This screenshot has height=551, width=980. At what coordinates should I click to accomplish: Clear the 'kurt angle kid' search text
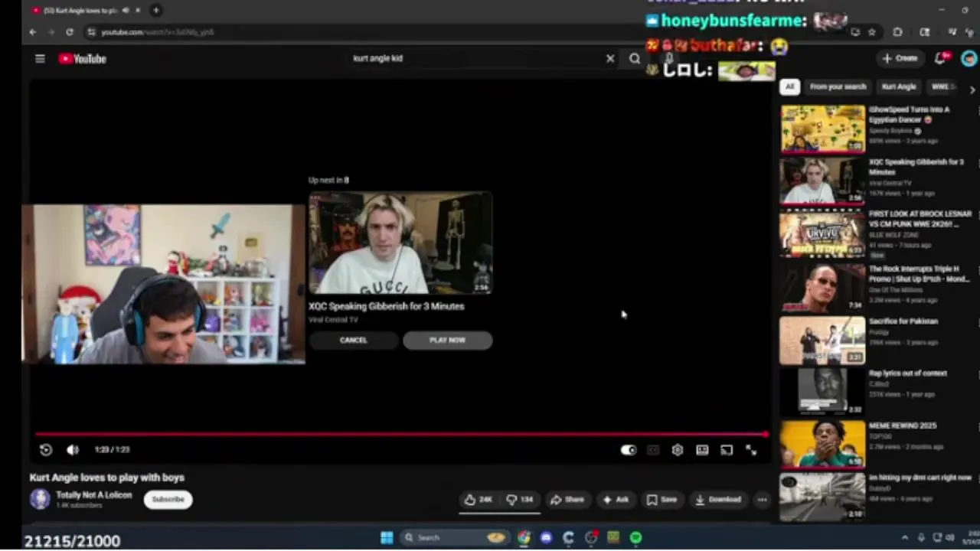(610, 58)
